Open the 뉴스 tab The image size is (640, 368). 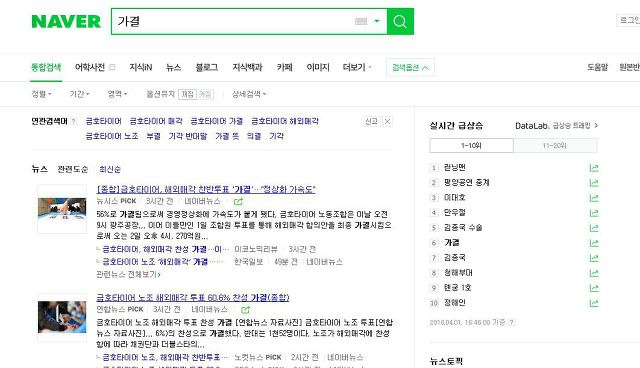point(173,67)
